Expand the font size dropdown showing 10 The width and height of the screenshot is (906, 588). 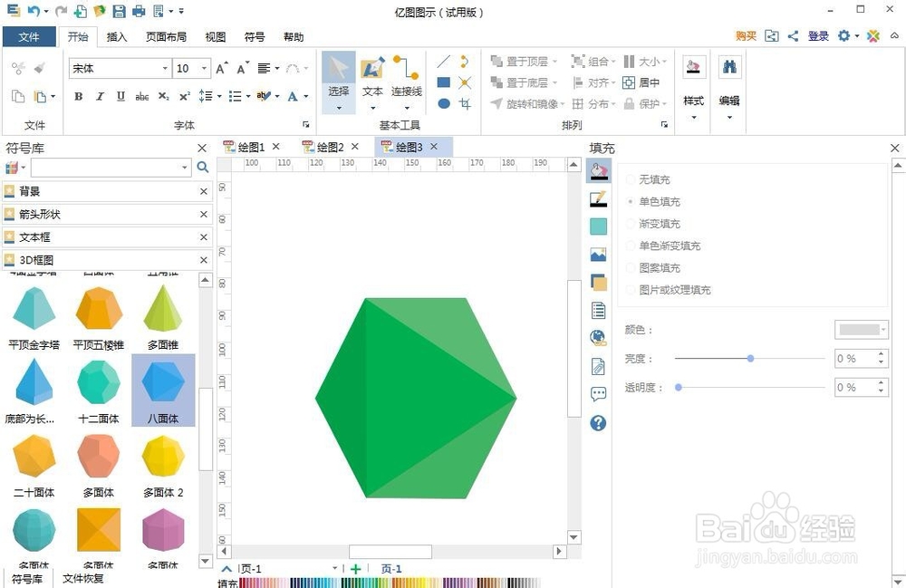205,68
